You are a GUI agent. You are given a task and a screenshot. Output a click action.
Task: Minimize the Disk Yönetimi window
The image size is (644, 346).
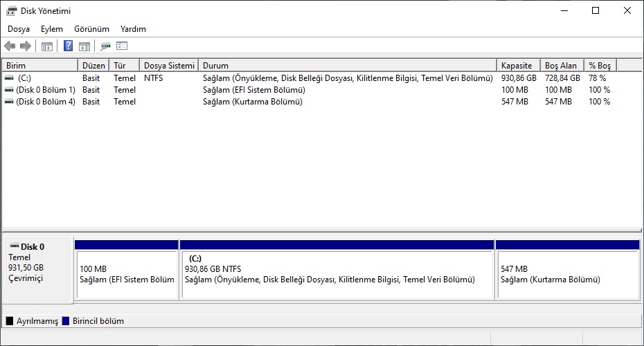click(564, 10)
